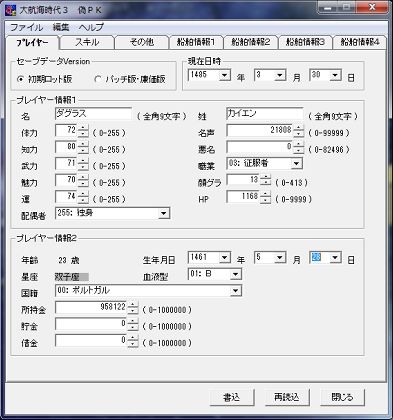Decrease 所持金 with down arrow
This screenshot has width=393, height=420.
[133, 311]
